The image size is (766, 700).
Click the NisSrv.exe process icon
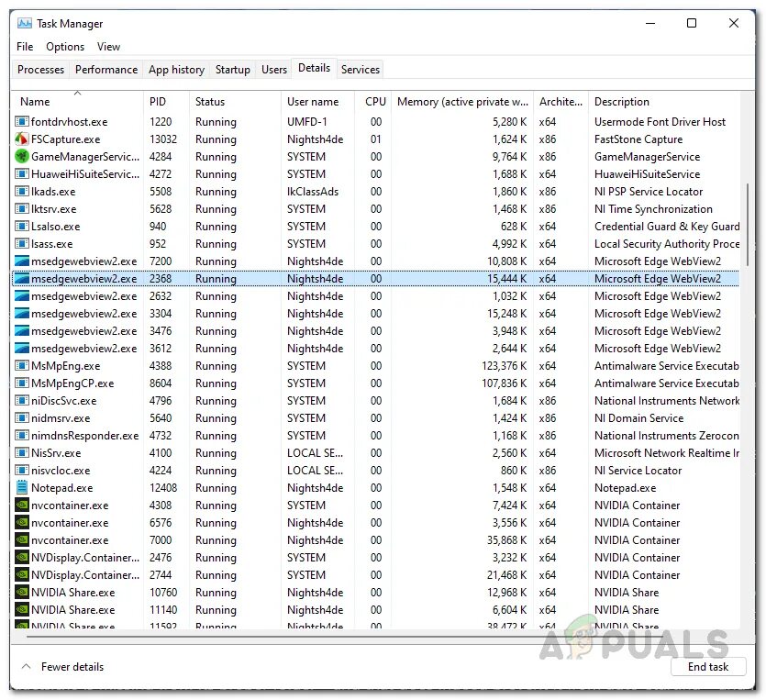(x=21, y=453)
